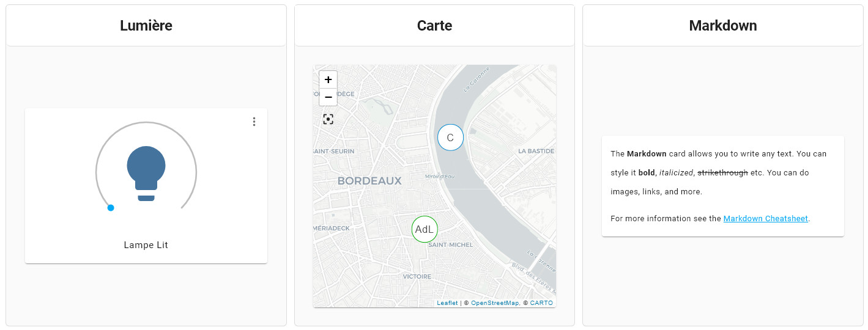Click the BORDEAUX label on the map
Viewport: 868px width, 330px height.
click(x=369, y=181)
